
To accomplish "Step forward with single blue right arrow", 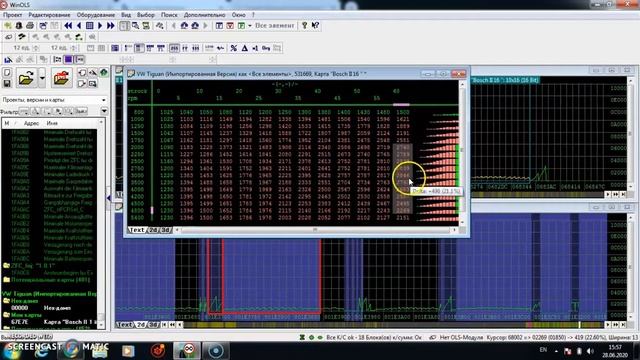I will point(100,26).
